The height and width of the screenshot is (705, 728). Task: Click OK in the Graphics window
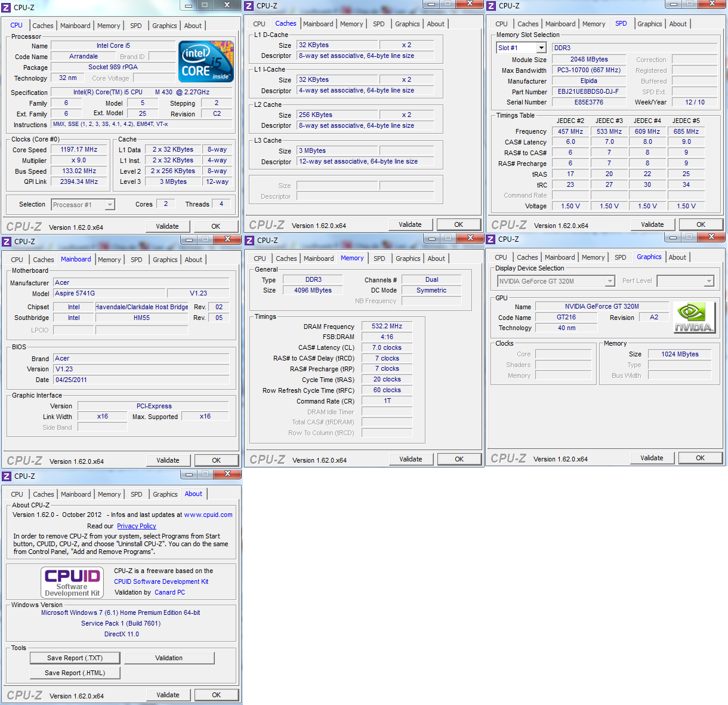[700, 458]
